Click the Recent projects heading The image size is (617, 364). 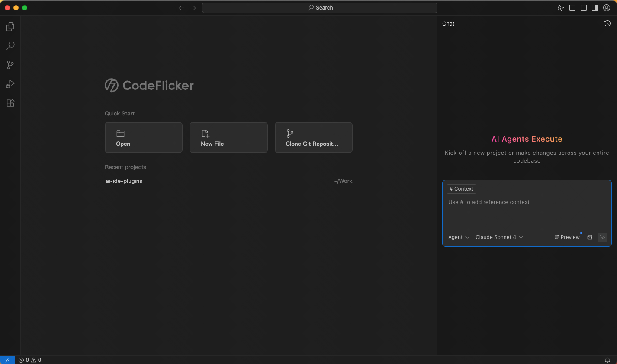[x=125, y=167]
